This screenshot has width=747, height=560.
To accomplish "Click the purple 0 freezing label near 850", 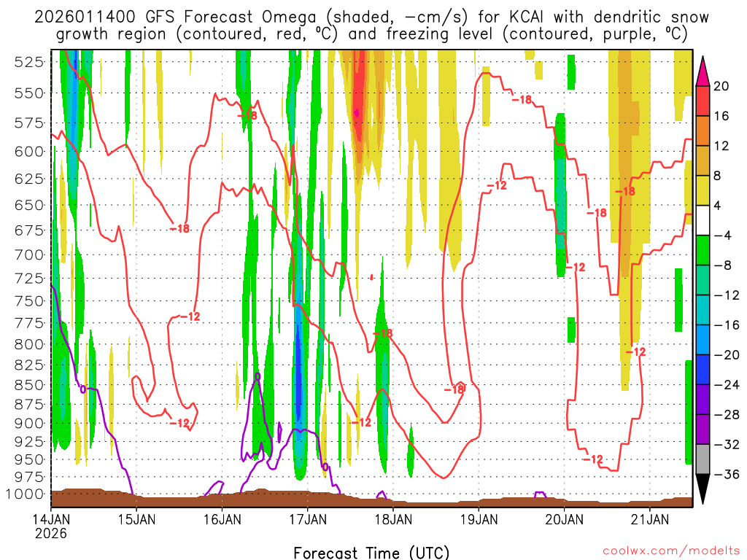I will pos(83,389).
